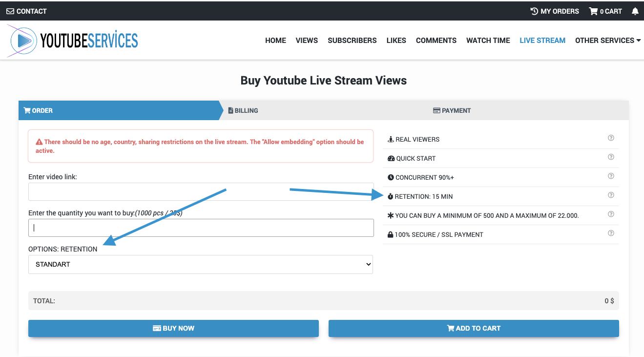644x357 pixels.
Task: Click the YoutubeServices logo
Action: click(73, 41)
